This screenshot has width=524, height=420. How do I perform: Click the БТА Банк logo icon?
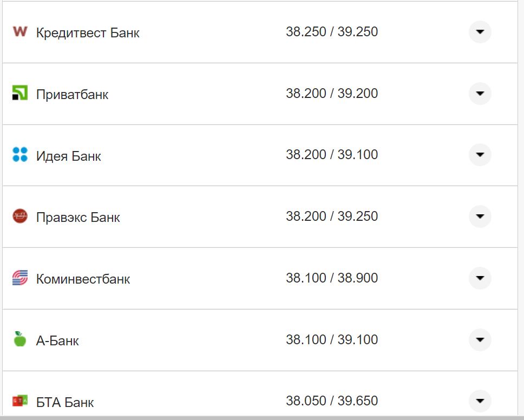point(19,401)
